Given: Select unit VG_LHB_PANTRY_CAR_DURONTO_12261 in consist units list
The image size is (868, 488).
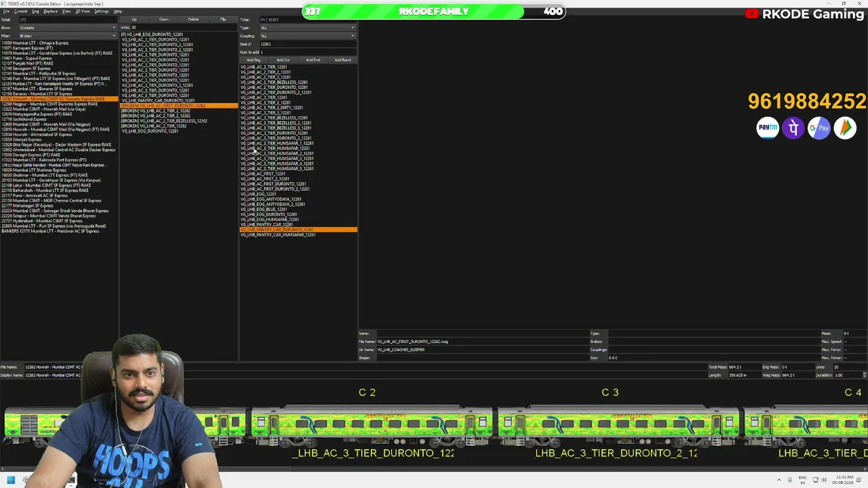Looking at the screenshot, I should (179, 101).
